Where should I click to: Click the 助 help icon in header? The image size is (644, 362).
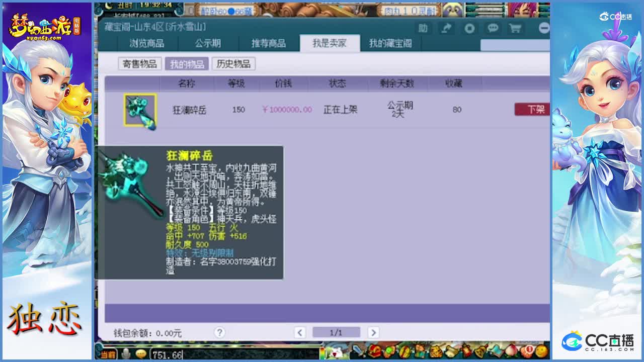(x=423, y=28)
